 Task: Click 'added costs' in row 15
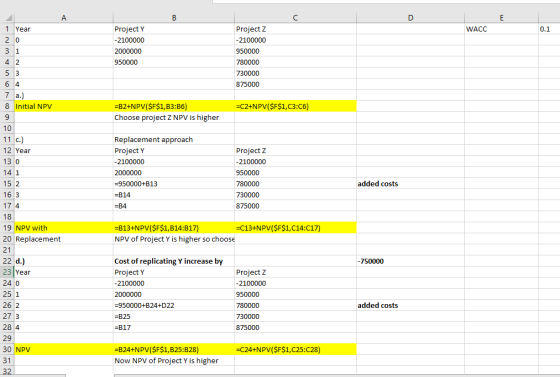tap(410, 184)
